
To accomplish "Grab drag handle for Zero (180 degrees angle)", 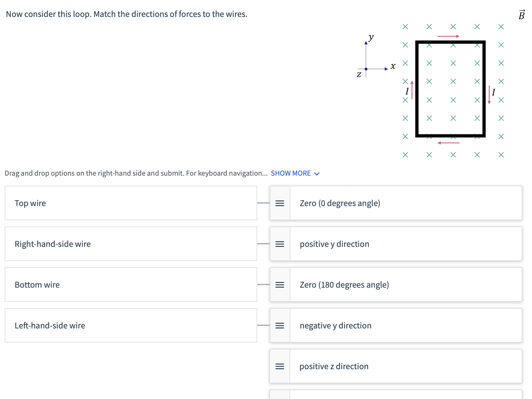I will 280,285.
